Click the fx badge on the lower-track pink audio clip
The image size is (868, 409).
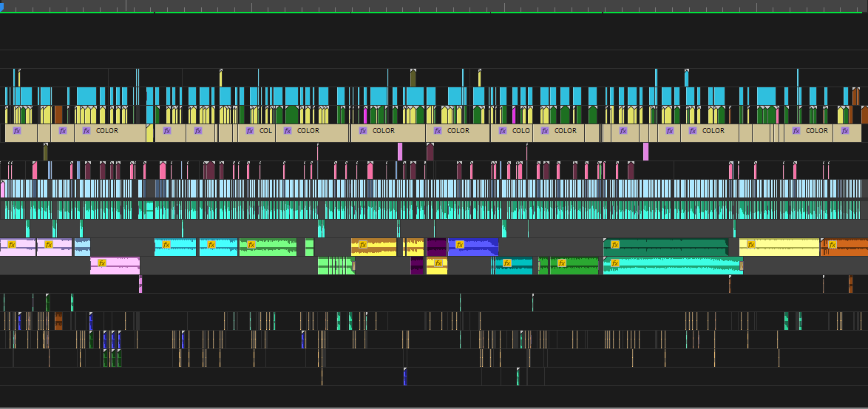pos(102,263)
